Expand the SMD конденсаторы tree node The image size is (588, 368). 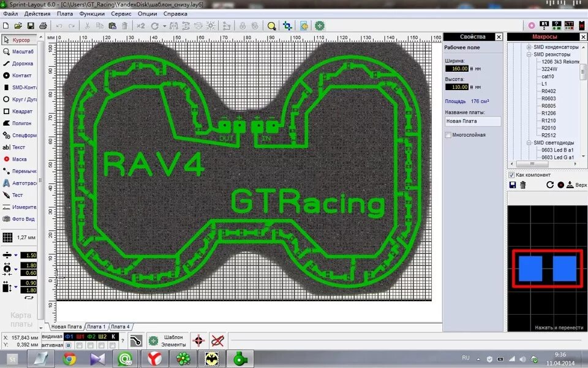point(529,47)
